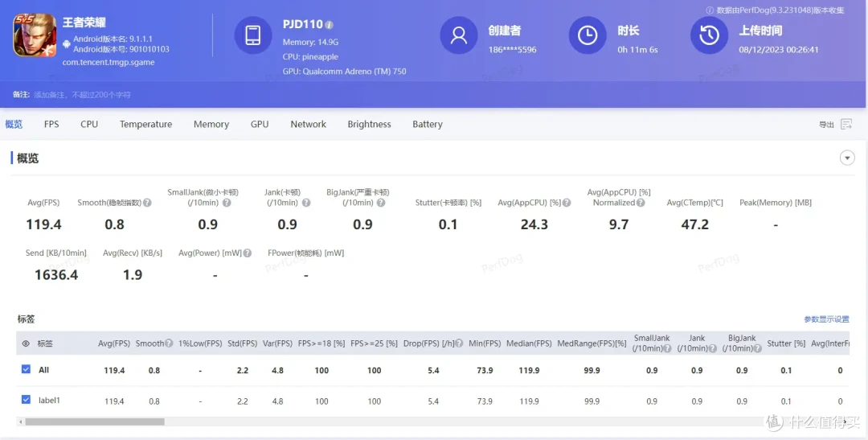Click help icon on table BigJank column header
The image size is (868, 440).
pyautogui.click(x=758, y=348)
